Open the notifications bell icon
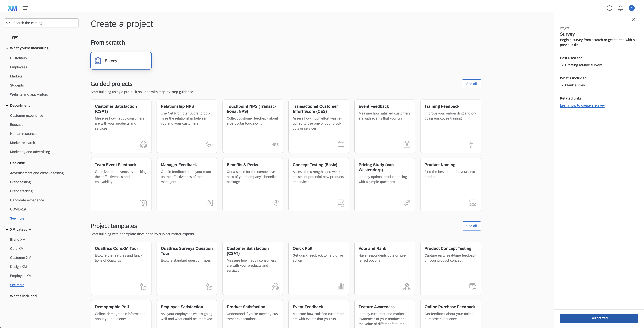 click(620, 8)
